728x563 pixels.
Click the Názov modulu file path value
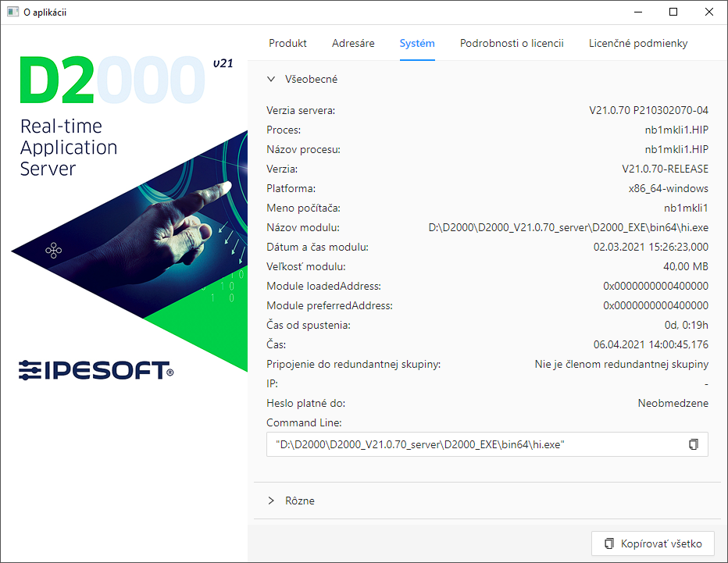coord(568,228)
